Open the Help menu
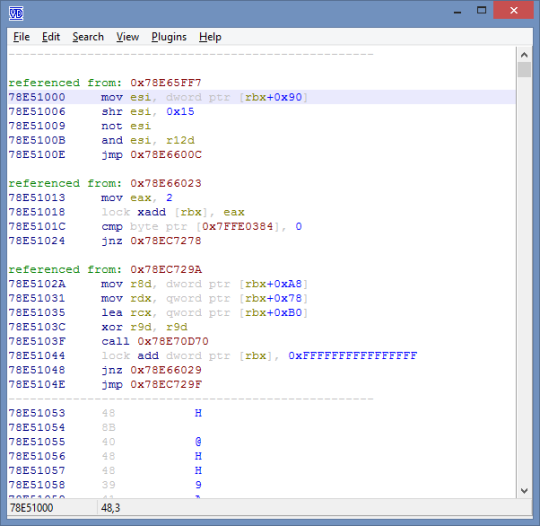This screenshot has width=540, height=526. (210, 37)
